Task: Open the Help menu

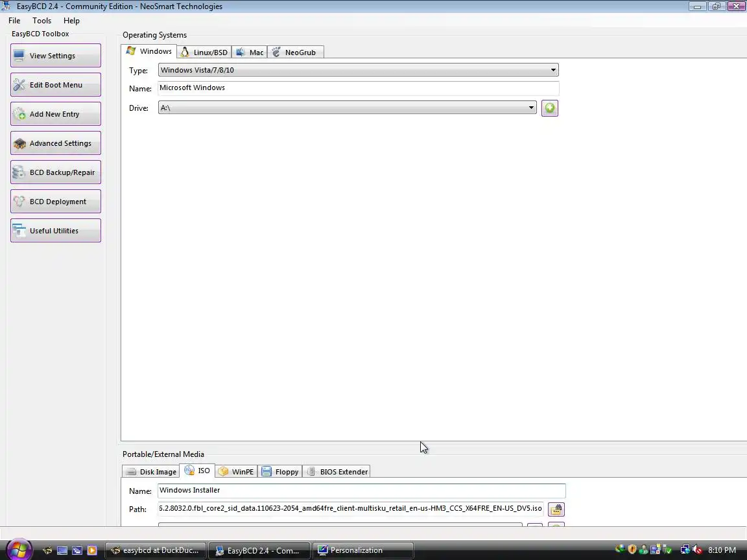Action: click(x=71, y=21)
